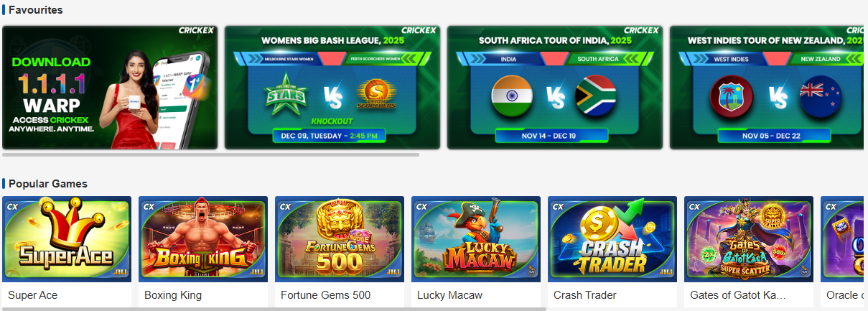Click the Popular Games horizontal scrollbar
The height and width of the screenshot is (311, 868).
click(x=274, y=309)
